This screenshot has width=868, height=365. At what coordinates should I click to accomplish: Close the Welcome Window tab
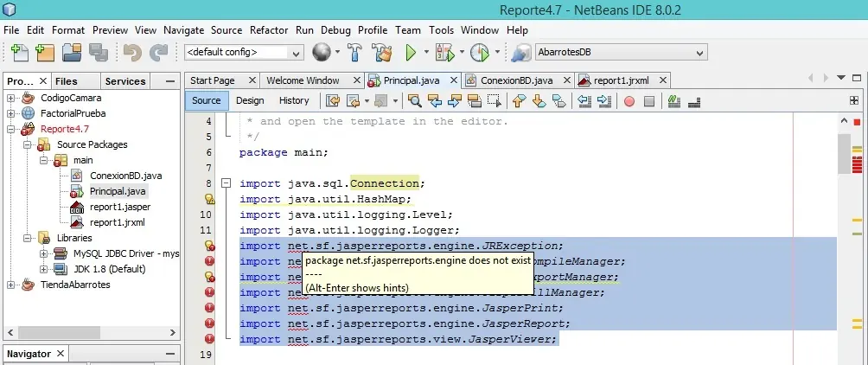pos(357,80)
